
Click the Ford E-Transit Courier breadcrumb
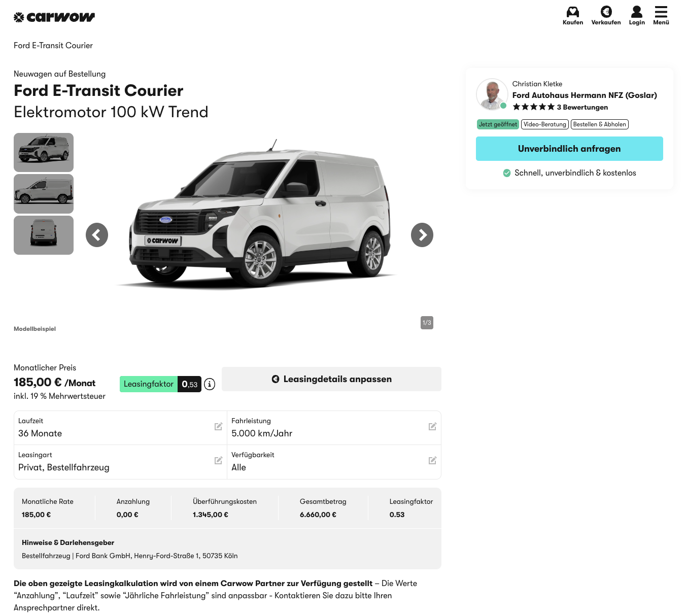(x=53, y=46)
